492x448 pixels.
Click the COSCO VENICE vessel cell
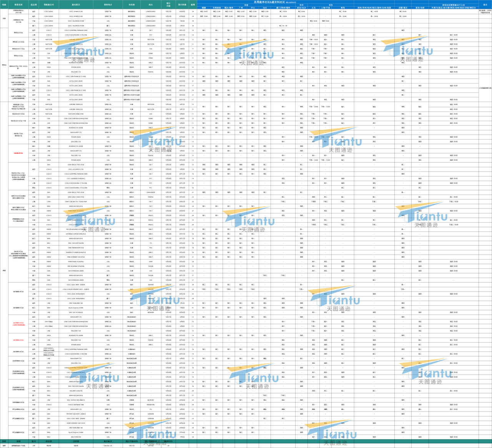tap(76, 225)
